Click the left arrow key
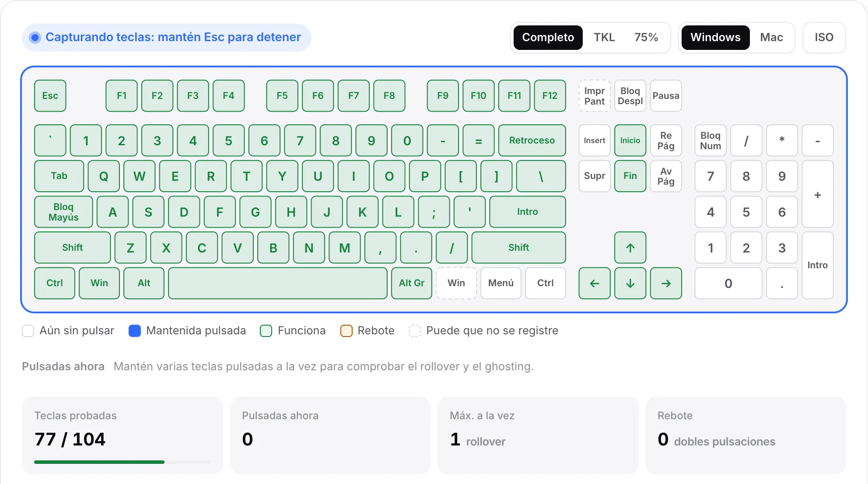Screen dimensions: 868x484 (594, 283)
